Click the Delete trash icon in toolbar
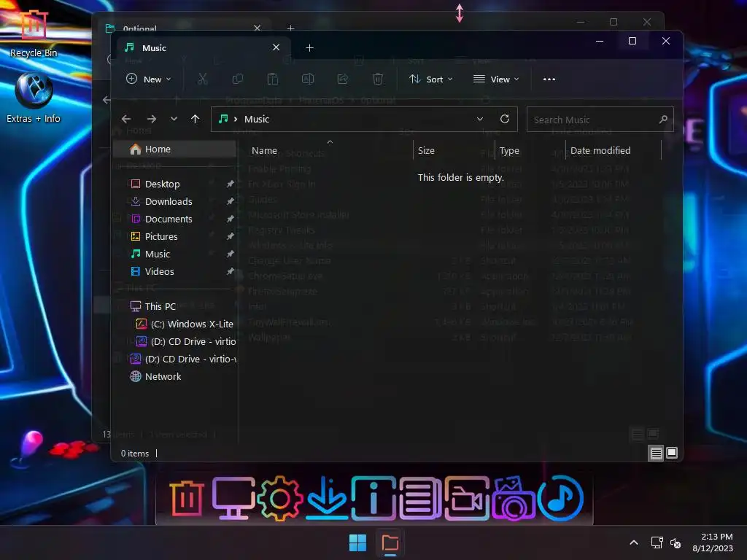Image resolution: width=747 pixels, height=560 pixels. [378, 79]
